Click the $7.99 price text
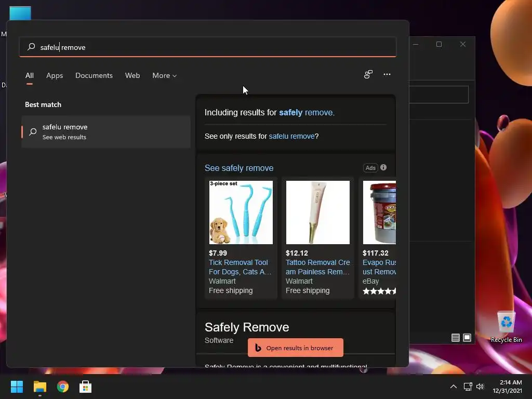Screen dimensions: 532x399 [x=218, y=253]
